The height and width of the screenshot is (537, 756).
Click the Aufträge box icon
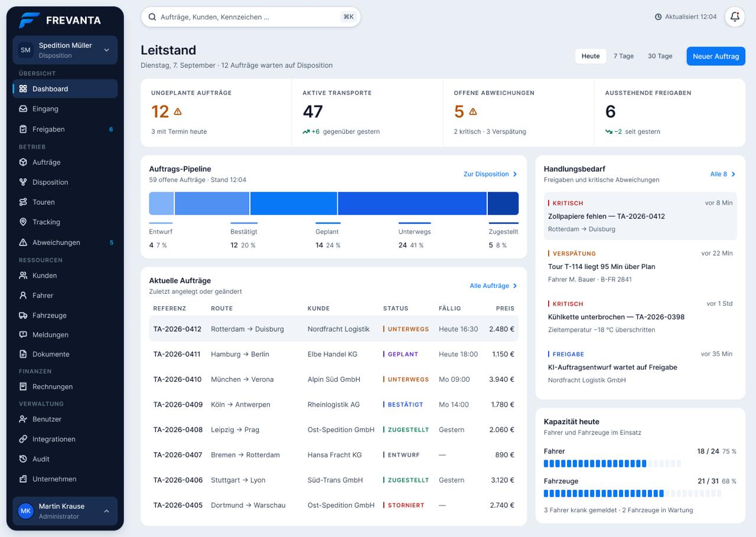[x=23, y=162]
